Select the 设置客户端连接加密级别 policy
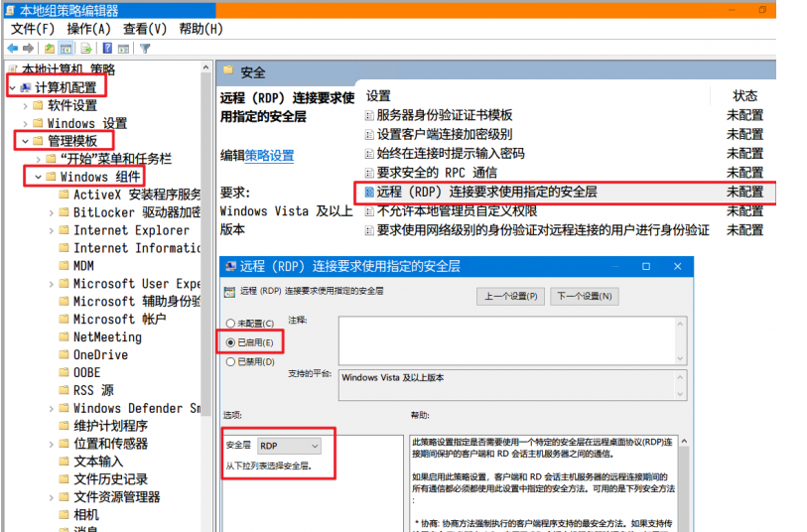Viewport: 807px width, 532px height. [444, 134]
